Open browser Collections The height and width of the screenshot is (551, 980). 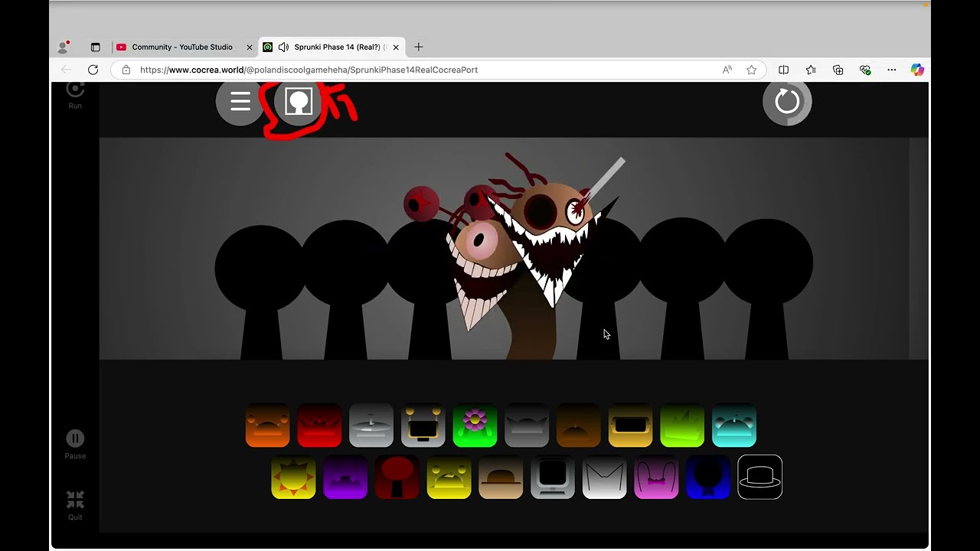click(x=838, y=70)
